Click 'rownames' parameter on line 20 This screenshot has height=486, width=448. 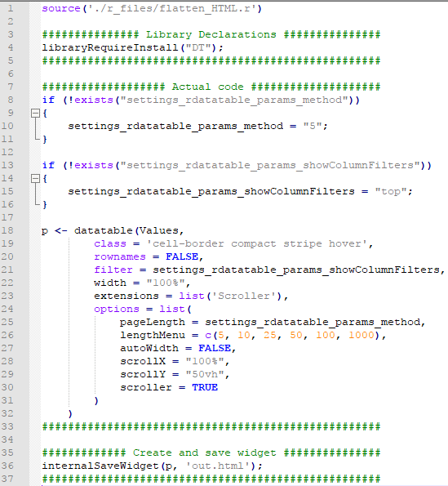click(120, 256)
